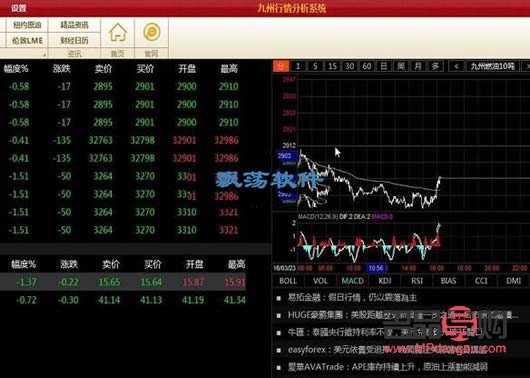The image size is (530, 378).
Task: Select the row with change -0.72
Action: (26, 300)
